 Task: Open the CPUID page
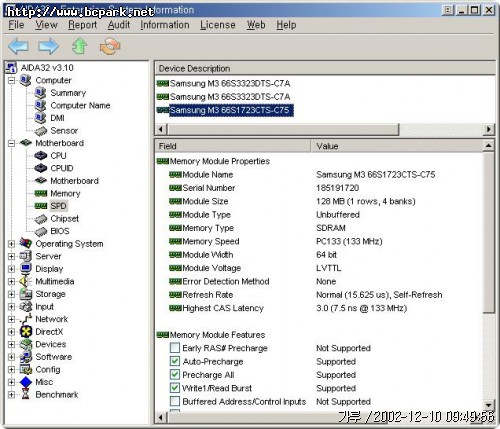[62, 168]
